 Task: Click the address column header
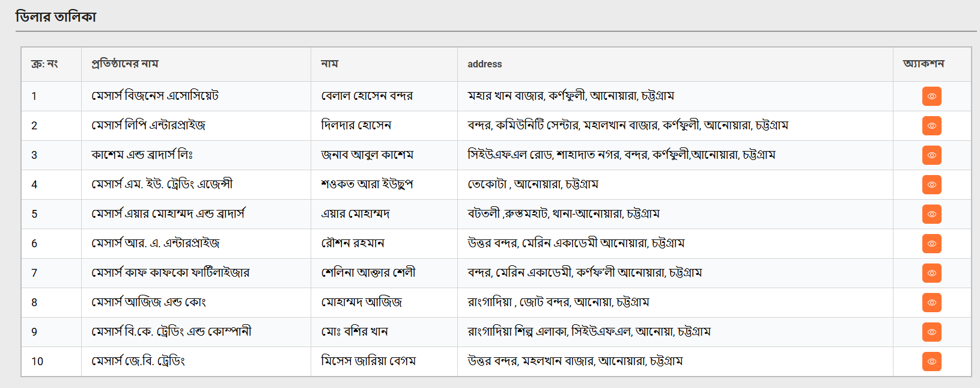(x=484, y=64)
